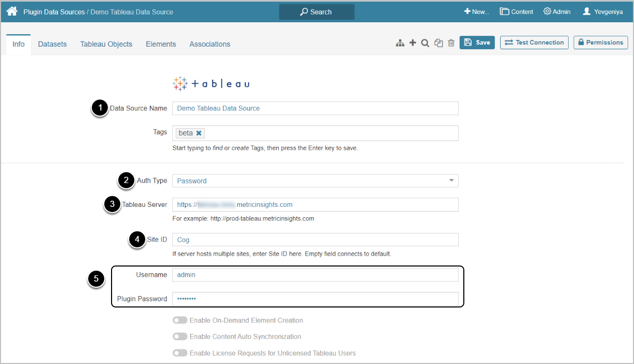Viewport: 634px width, 364px height.
Task: Click the Tags hint text below field
Action: [x=265, y=148]
